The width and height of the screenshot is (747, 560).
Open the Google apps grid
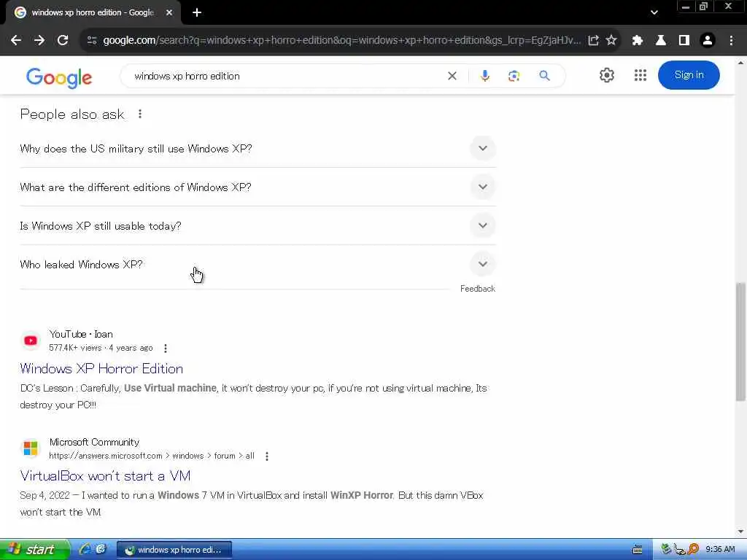tap(640, 75)
